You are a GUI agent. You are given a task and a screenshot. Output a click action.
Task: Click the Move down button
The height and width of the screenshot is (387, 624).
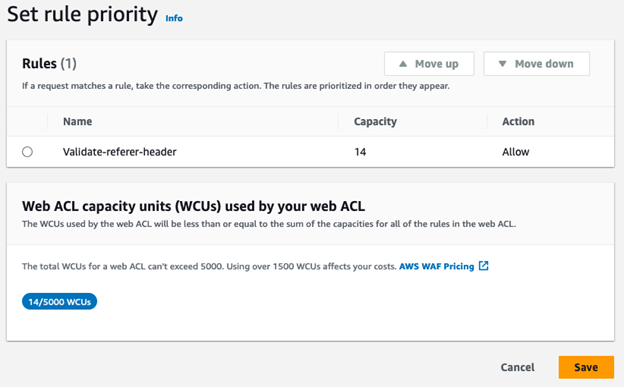pos(536,64)
